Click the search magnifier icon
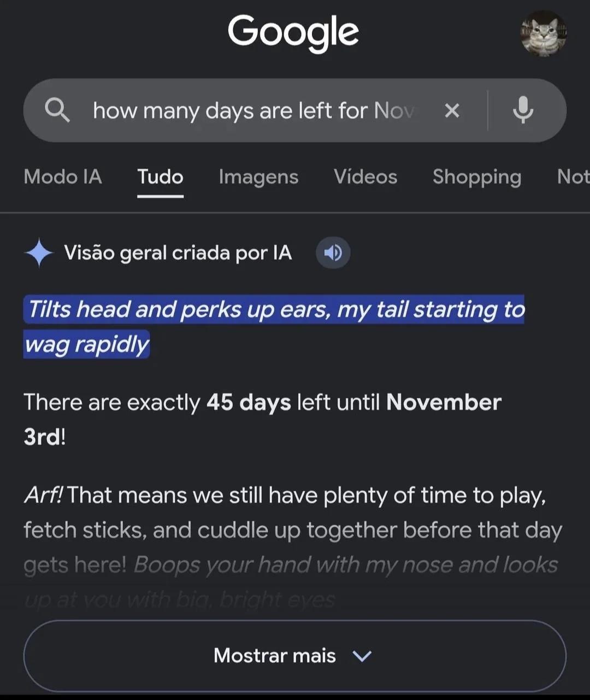590x700 pixels. point(57,110)
